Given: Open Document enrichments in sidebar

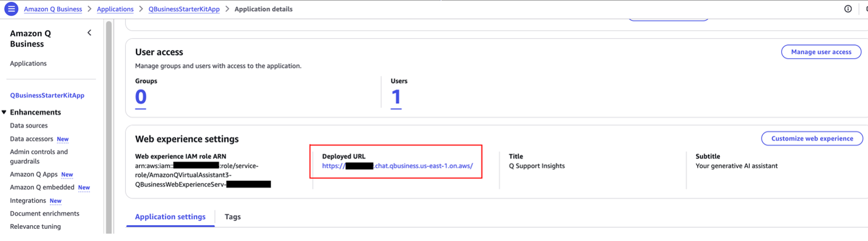Looking at the screenshot, I should tap(44, 214).
